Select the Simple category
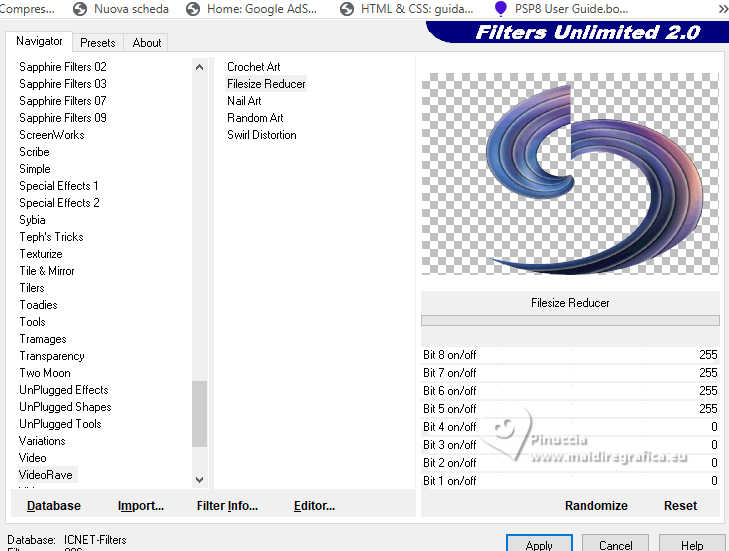729x551 pixels. [34, 169]
